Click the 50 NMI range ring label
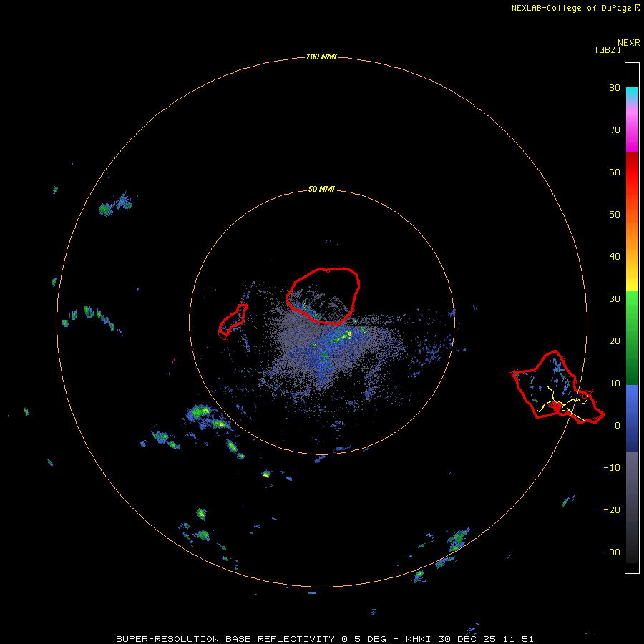 (321, 190)
